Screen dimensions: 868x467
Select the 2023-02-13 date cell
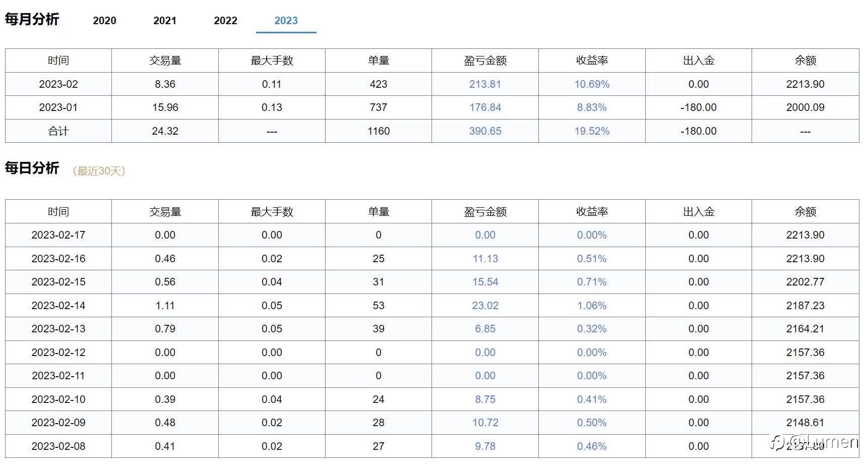[58, 329]
